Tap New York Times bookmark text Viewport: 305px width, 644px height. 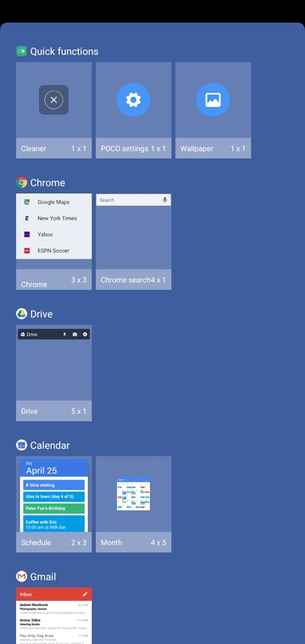point(57,218)
